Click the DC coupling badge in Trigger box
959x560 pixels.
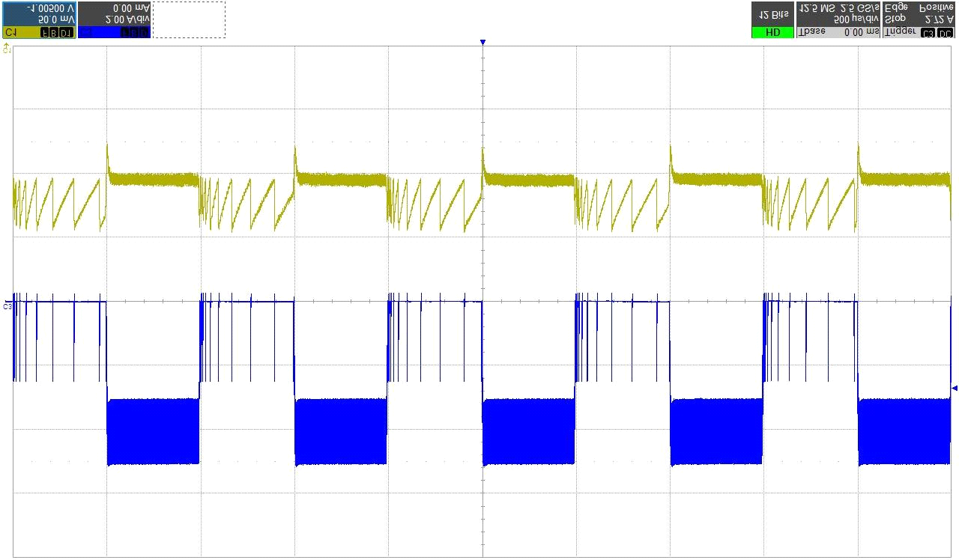point(946,33)
